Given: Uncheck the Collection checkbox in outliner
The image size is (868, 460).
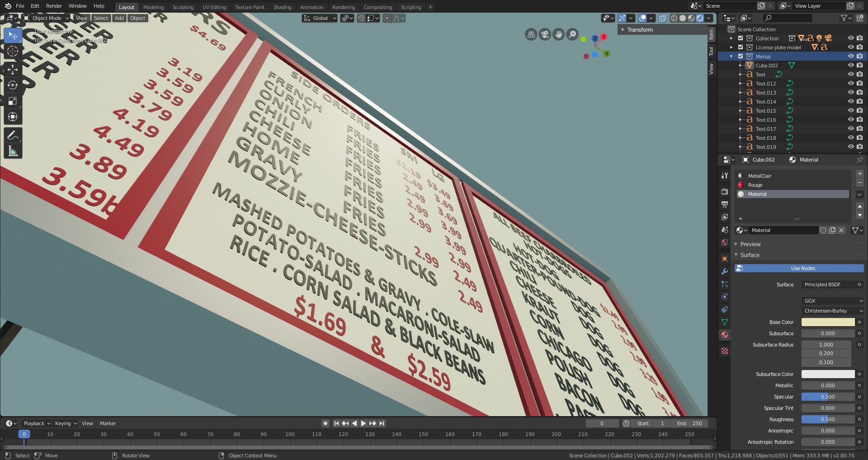Looking at the screenshot, I should tap(741, 38).
